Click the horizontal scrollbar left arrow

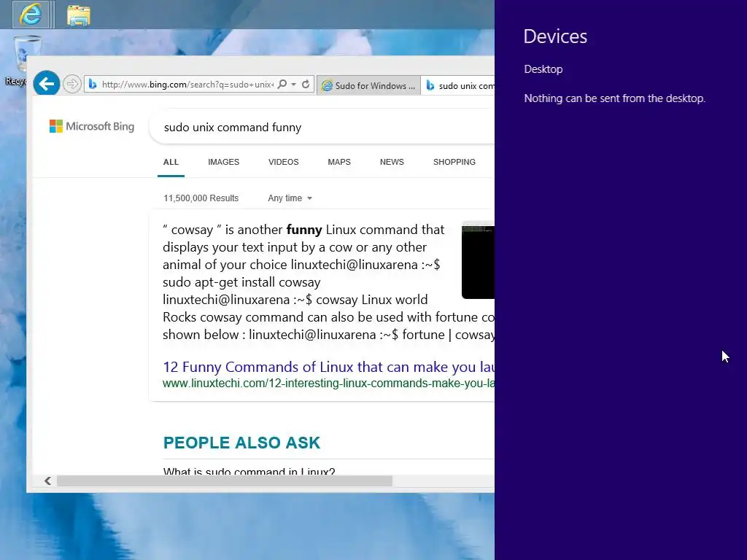click(x=47, y=481)
